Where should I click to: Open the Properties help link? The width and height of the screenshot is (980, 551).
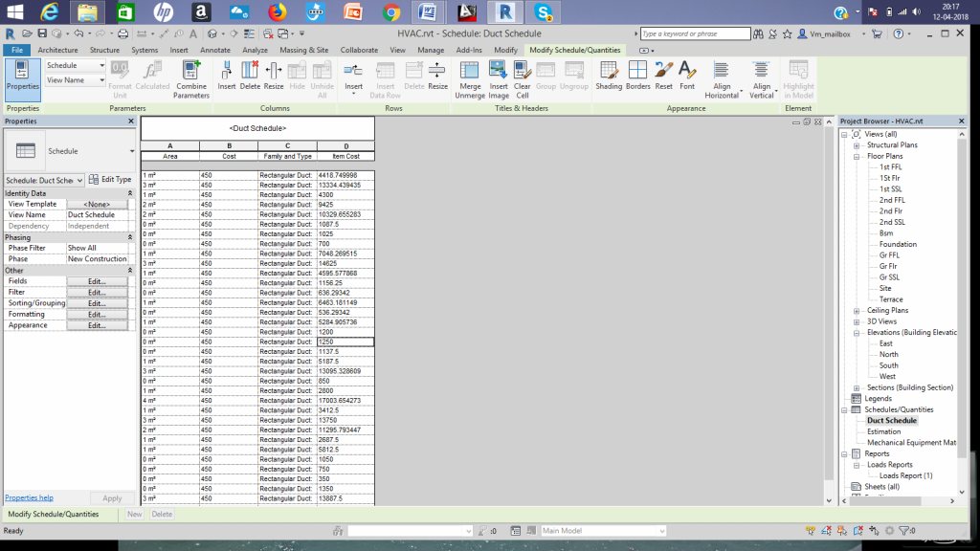(29, 497)
